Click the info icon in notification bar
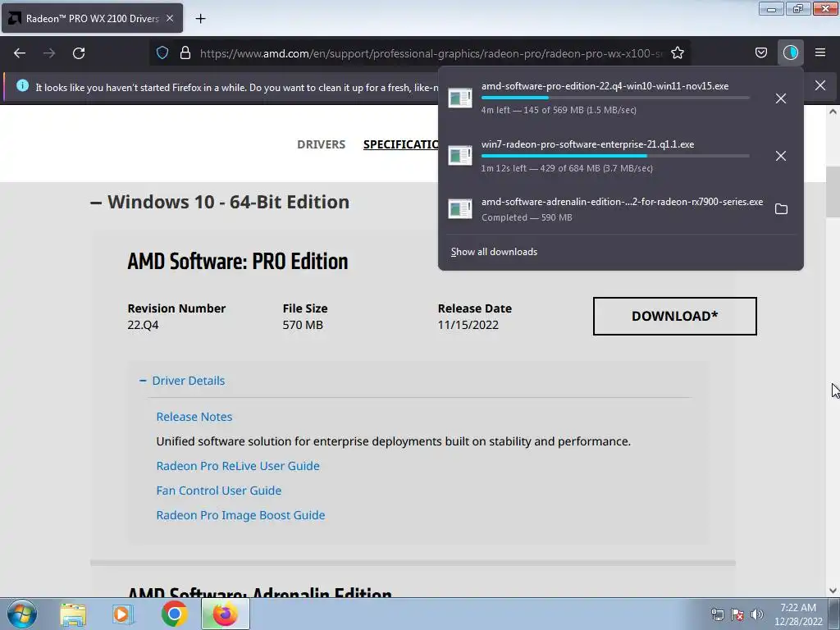The image size is (840, 630). 22,85
